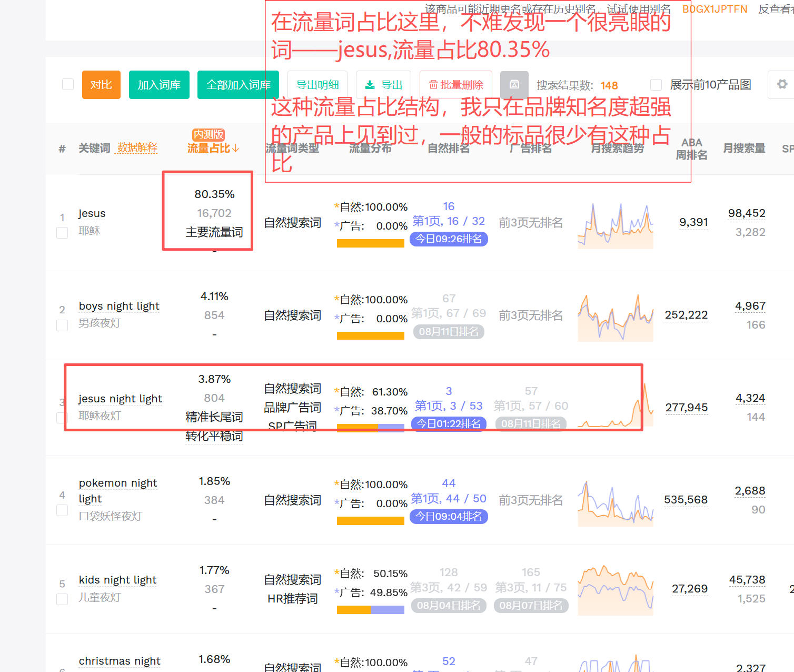This screenshot has width=794, height=672.
Task: Open the search trend chart for boys night light
Action: pyautogui.click(x=616, y=318)
